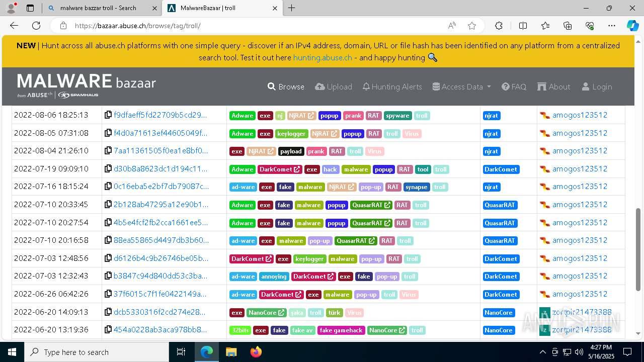Open Browse in navigation bar
Image resolution: width=644 pixels, height=362 pixels.
[x=286, y=86]
